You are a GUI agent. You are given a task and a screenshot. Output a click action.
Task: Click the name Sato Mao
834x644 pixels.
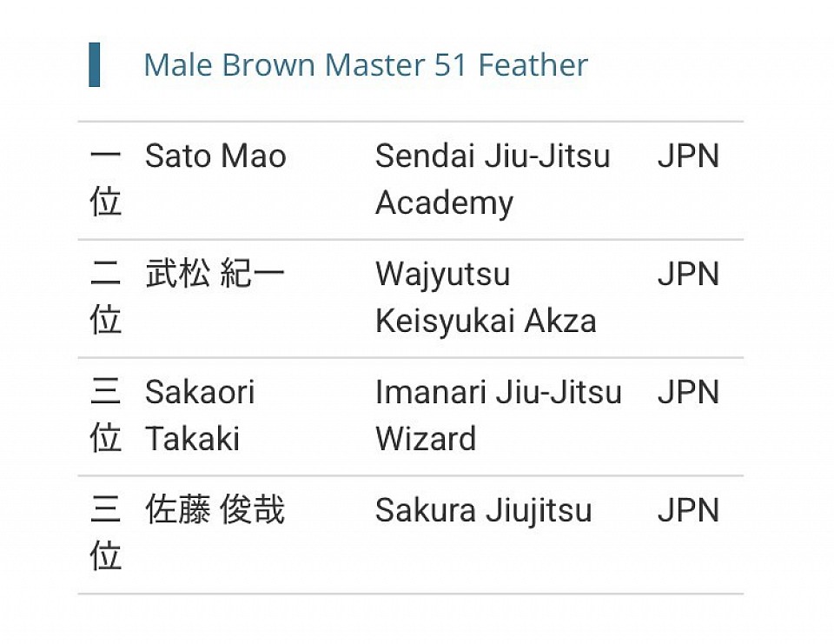tap(215, 156)
